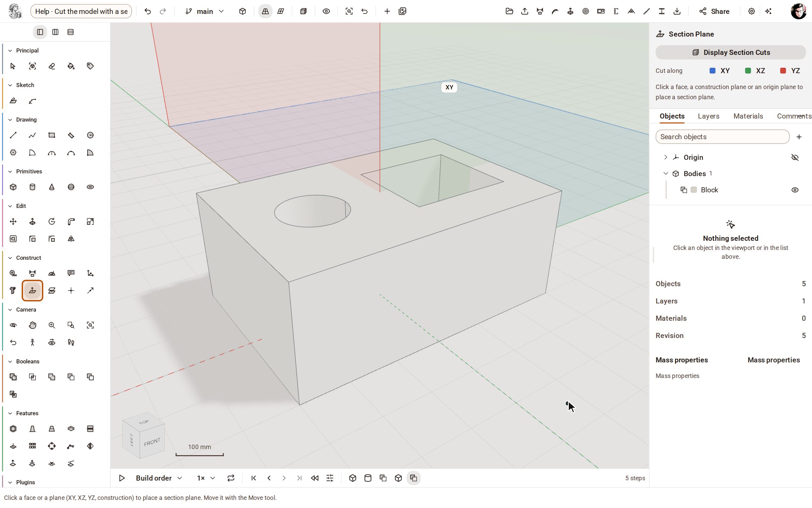812x508 pixels.
Task: Click the Export download icon in top toolbar
Action: click(x=677, y=11)
